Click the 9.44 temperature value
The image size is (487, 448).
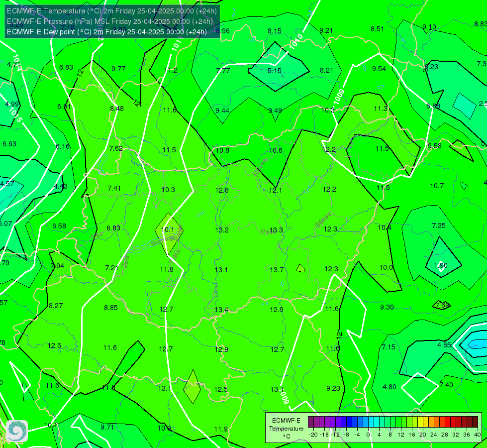pos(222,111)
